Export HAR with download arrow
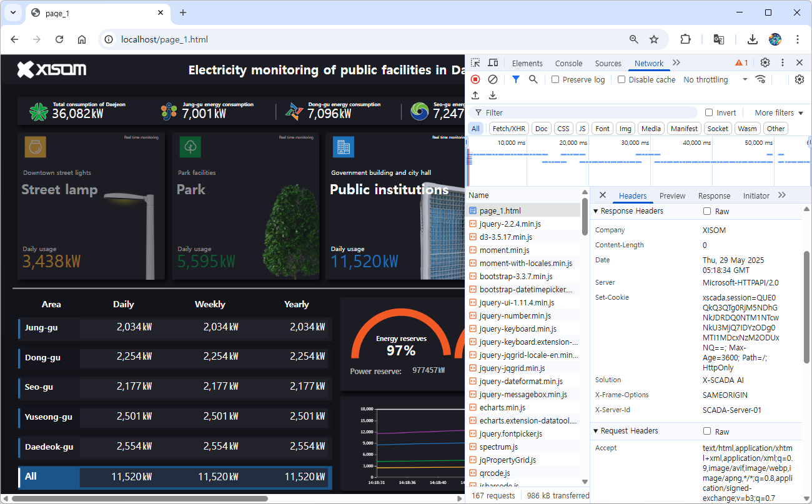The width and height of the screenshot is (812, 504). coord(493,96)
